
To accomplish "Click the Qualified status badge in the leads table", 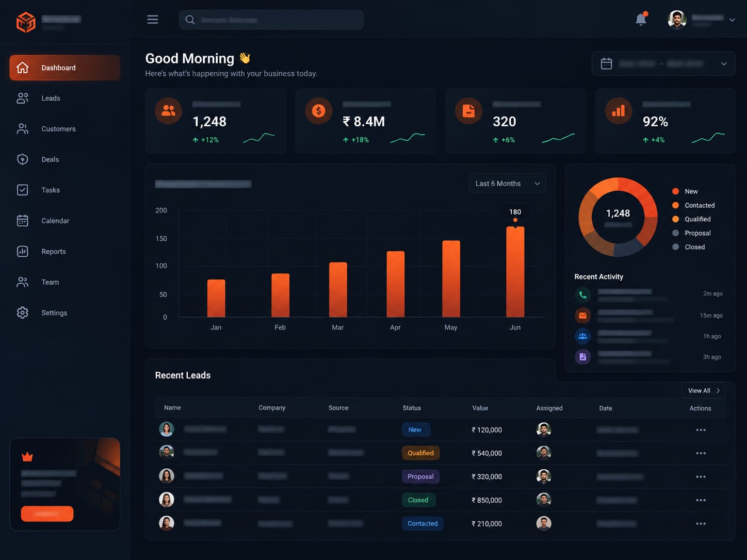I will click(x=420, y=453).
